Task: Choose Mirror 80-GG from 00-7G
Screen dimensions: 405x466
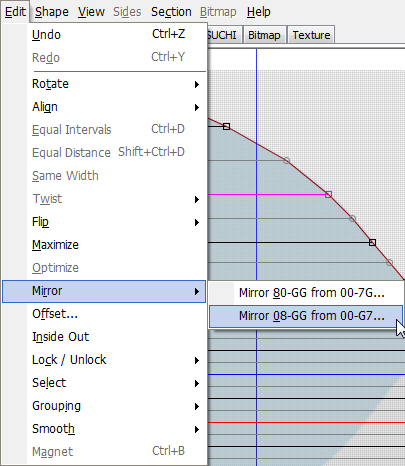Action: [x=306, y=293]
